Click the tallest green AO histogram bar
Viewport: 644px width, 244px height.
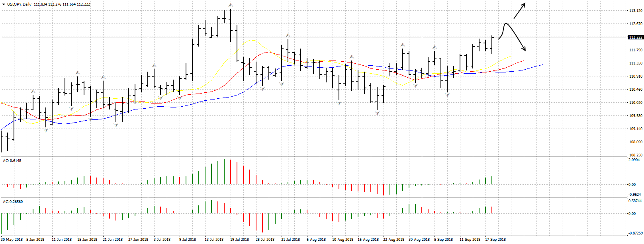(x=224, y=172)
